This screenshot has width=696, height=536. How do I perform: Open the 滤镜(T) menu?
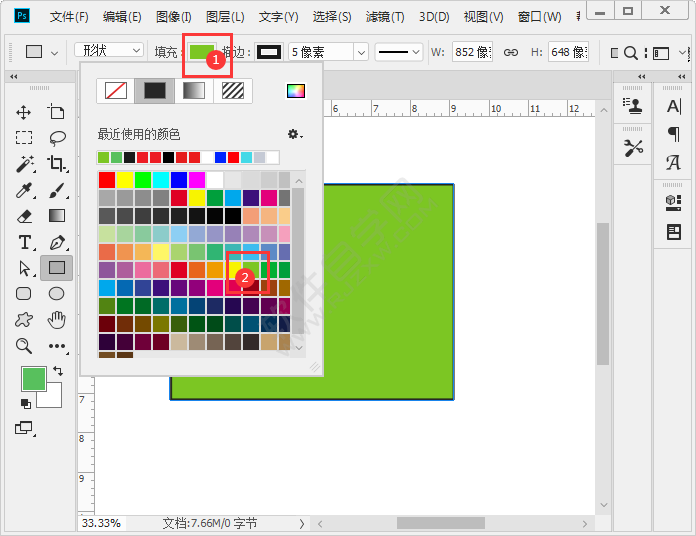pos(385,17)
